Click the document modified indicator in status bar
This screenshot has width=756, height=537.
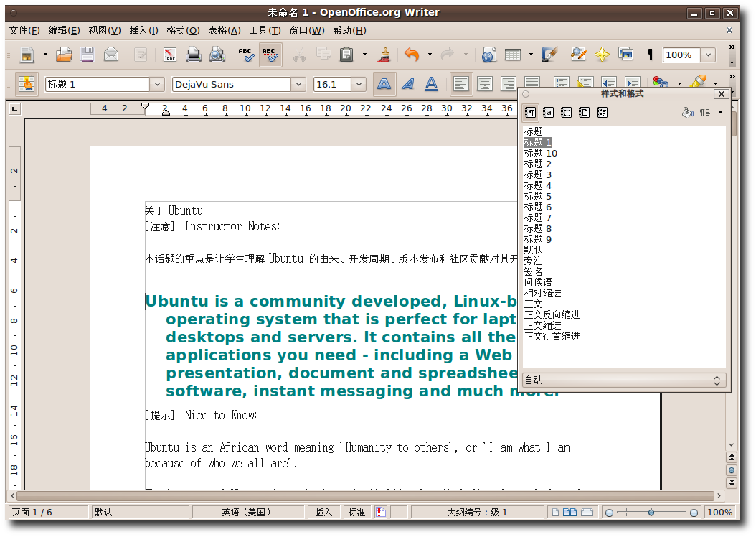381,513
